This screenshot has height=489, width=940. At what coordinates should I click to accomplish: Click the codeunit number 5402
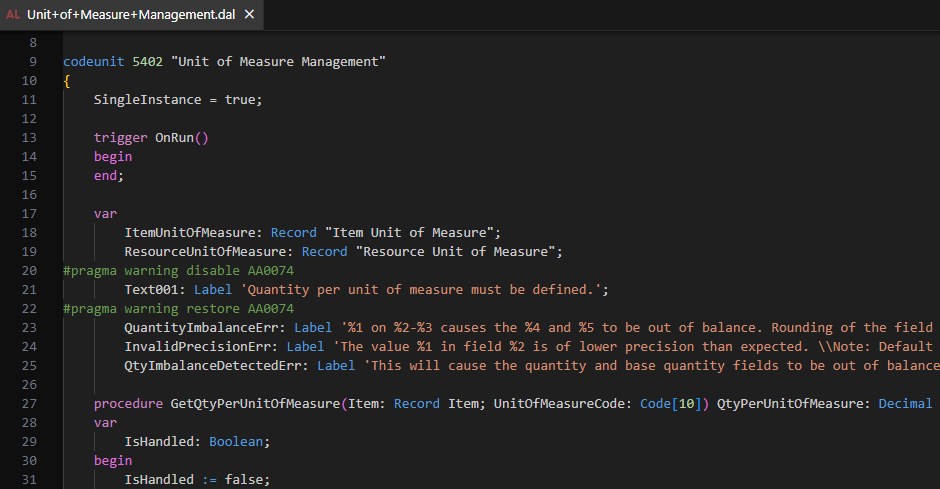(x=147, y=62)
